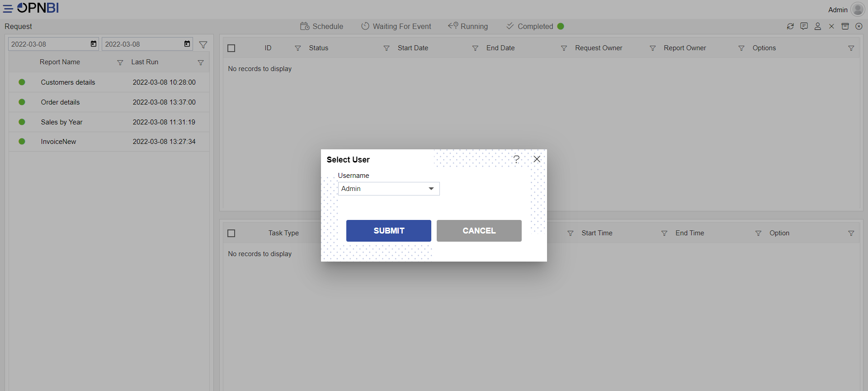Screen dimensions: 868x391
Task: Click the circled X icon in the toolbar
Action: pos(859,26)
